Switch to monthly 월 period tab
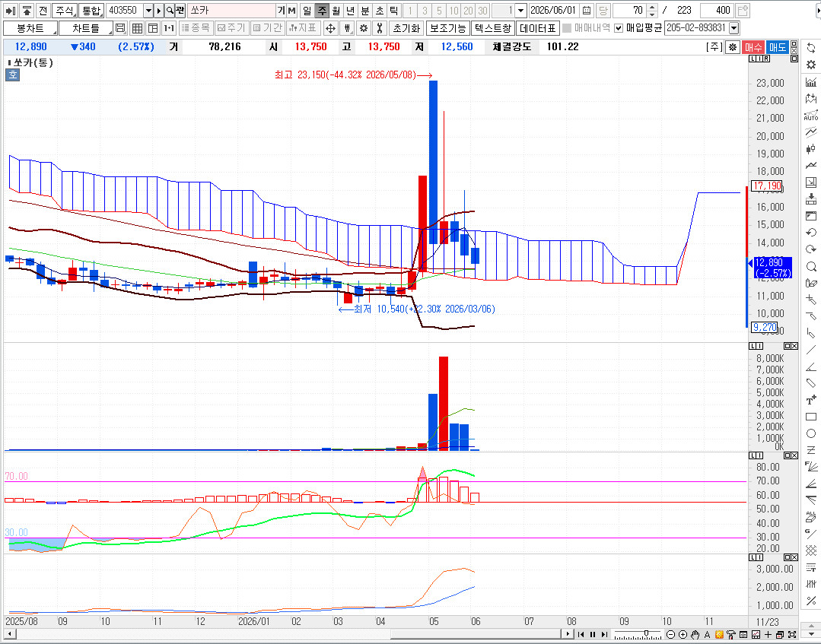The height and width of the screenshot is (644, 821). pyautogui.click(x=336, y=11)
